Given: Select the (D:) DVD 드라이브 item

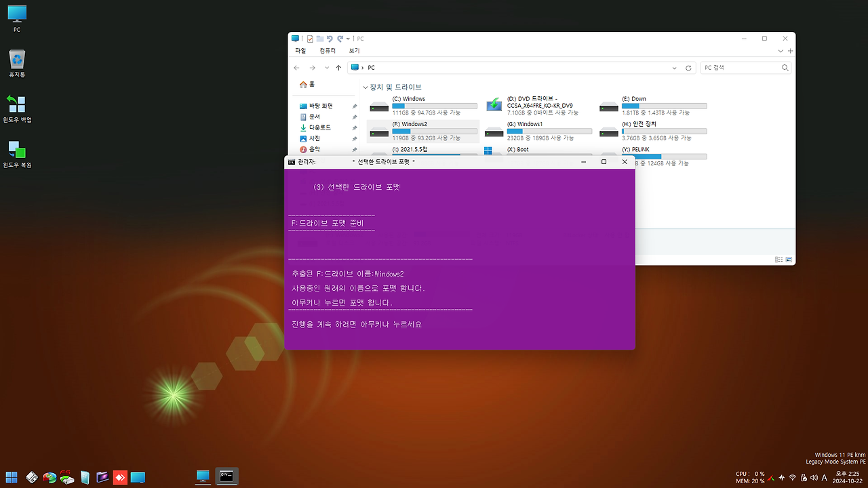Looking at the screenshot, I should pos(538,106).
